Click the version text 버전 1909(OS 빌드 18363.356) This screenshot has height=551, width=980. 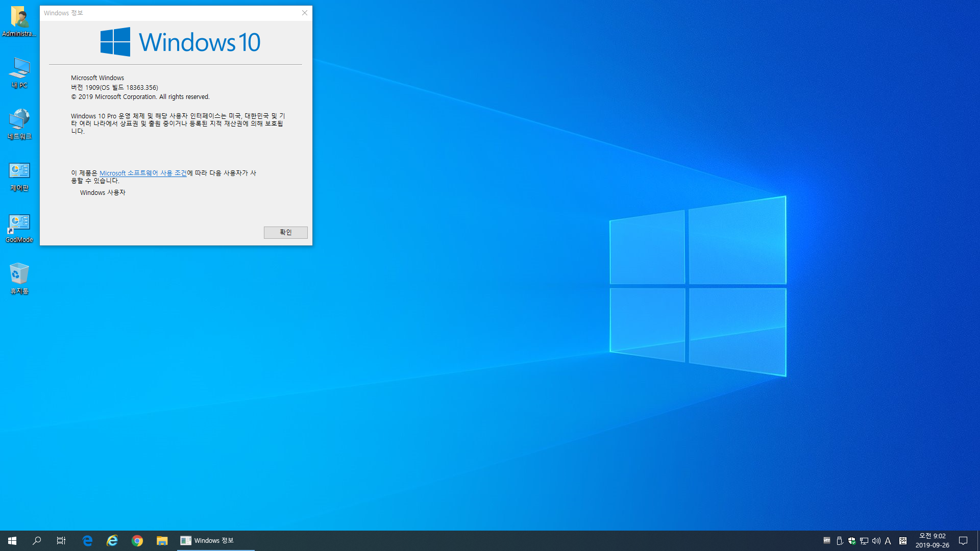(114, 87)
